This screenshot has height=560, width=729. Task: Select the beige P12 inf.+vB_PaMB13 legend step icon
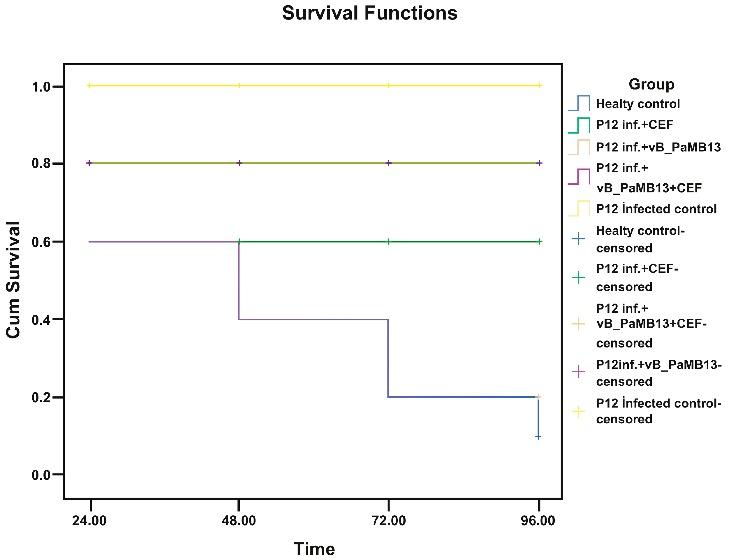[x=579, y=147]
